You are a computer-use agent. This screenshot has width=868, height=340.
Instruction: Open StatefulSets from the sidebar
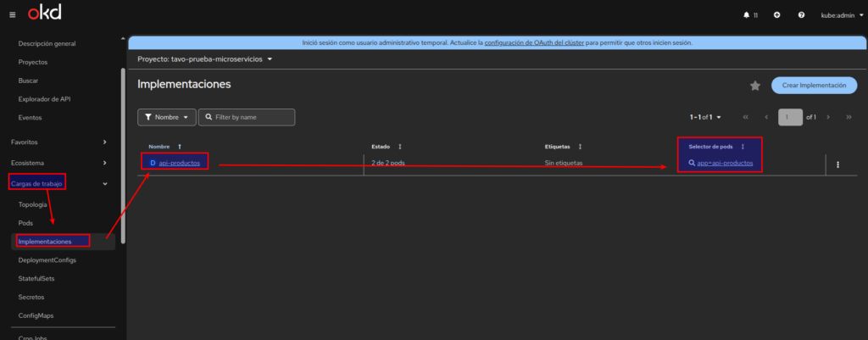(x=36, y=278)
